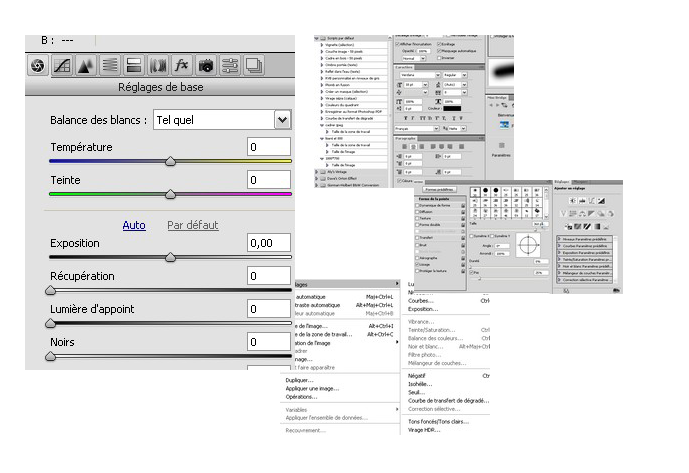This screenshot has width=689, height=473.
Task: Choose Virage HDR... menu item
Action: [424, 430]
